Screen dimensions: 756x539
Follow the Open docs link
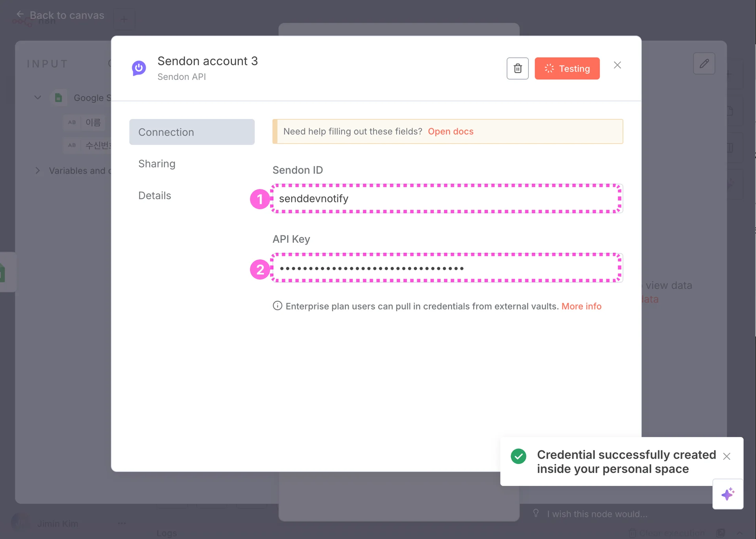coord(450,132)
